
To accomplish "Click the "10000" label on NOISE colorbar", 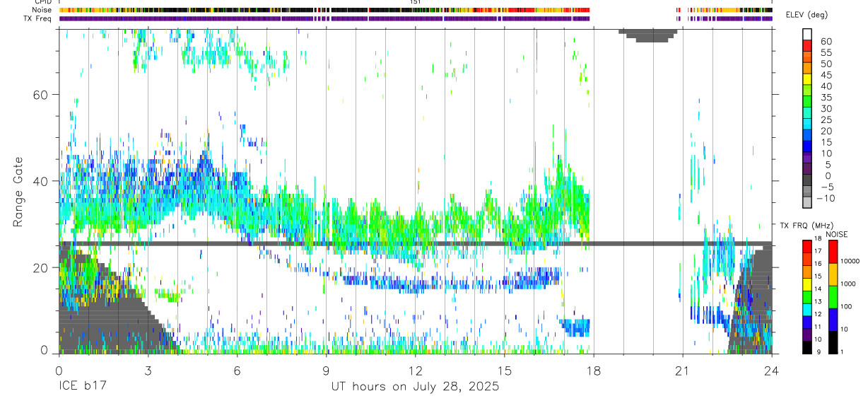I will point(850,261).
